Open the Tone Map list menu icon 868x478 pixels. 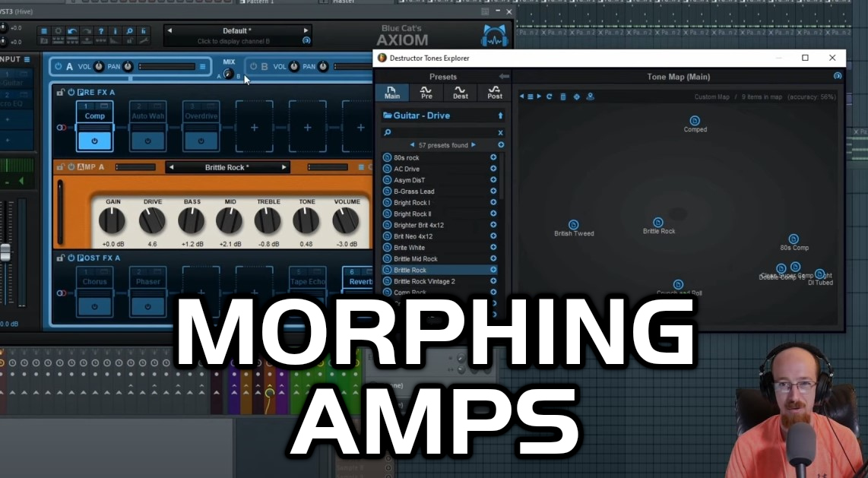click(531, 97)
